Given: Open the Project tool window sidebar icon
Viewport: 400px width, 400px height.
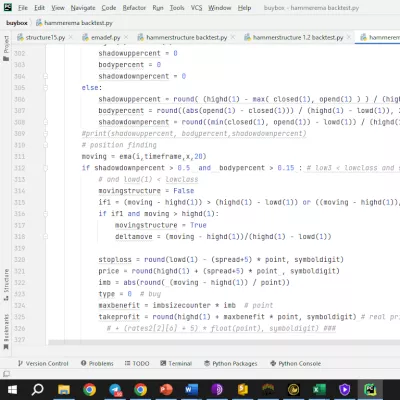Looking at the screenshot, I should pyautogui.click(x=6, y=48).
